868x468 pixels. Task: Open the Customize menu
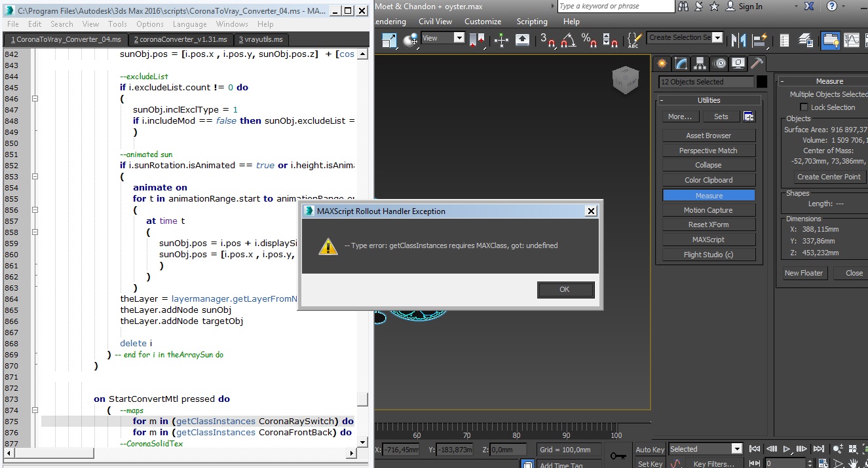pos(483,22)
